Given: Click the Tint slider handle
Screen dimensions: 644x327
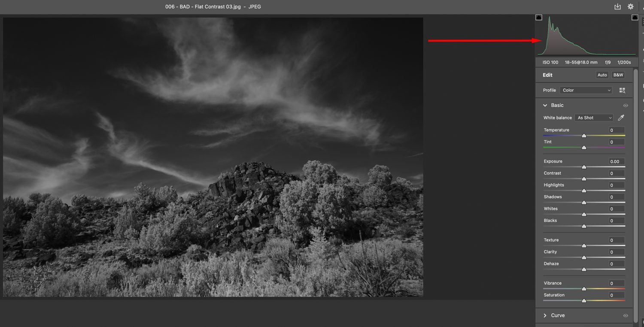Looking at the screenshot, I should coord(584,148).
